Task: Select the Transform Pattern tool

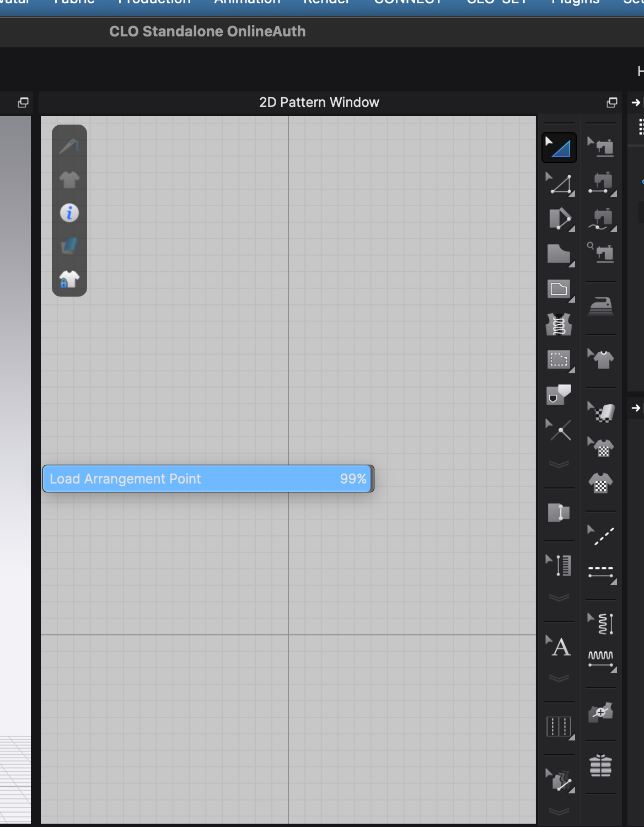Action: coord(559,148)
